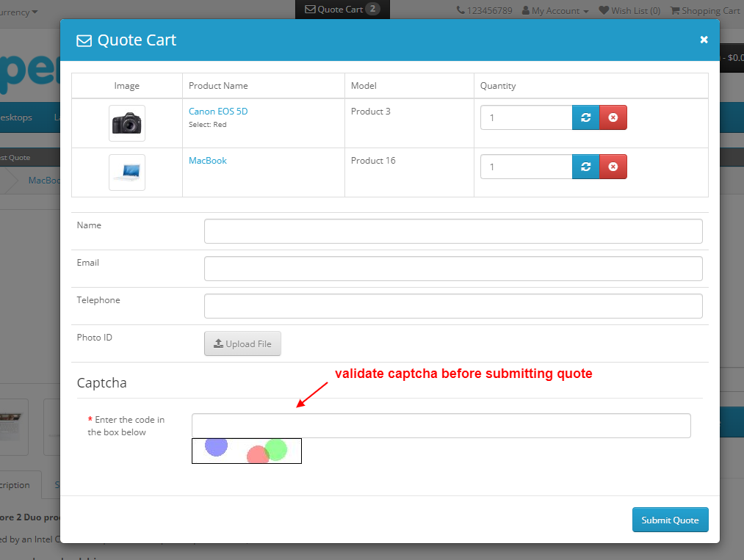Open the Quote Cart button in header
Screen dimensions: 744x560
pyautogui.click(x=342, y=9)
